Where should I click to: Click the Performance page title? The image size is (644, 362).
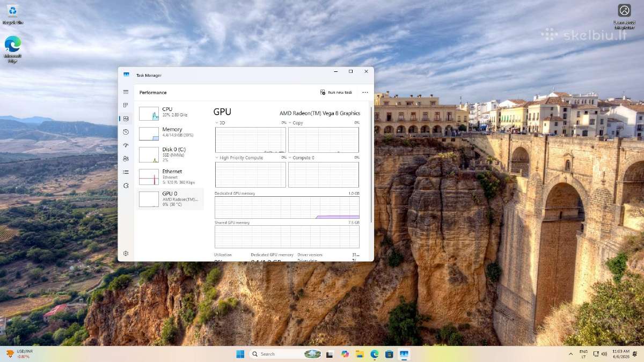coord(153,92)
